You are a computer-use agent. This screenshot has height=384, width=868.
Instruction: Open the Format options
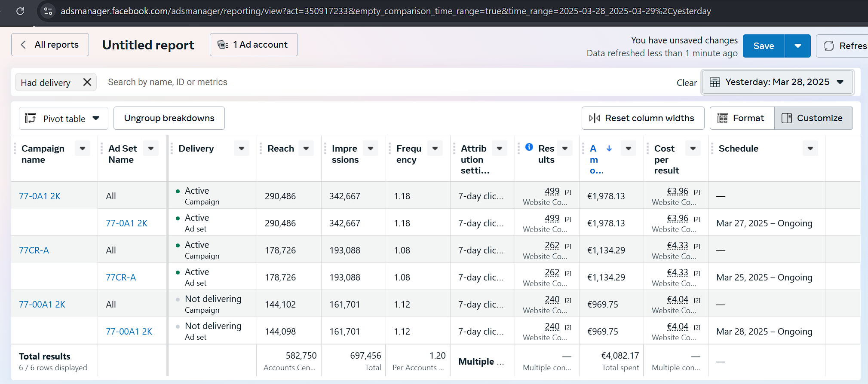[x=742, y=118]
